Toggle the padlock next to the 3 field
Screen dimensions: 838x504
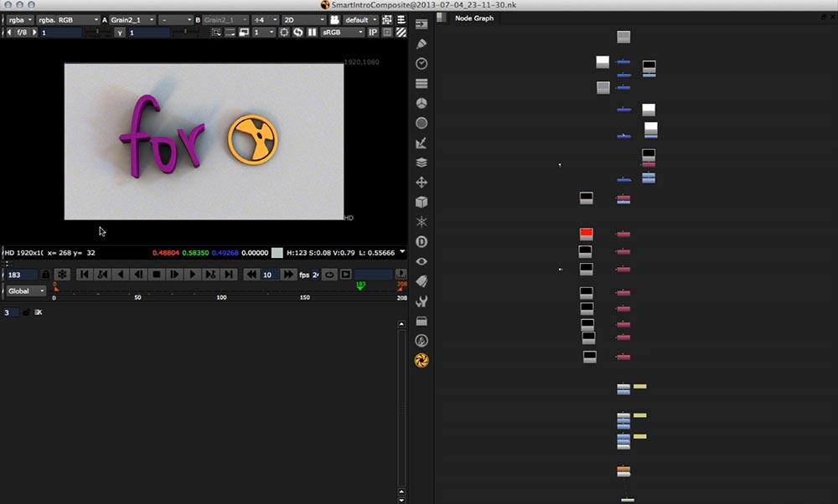(x=26, y=312)
